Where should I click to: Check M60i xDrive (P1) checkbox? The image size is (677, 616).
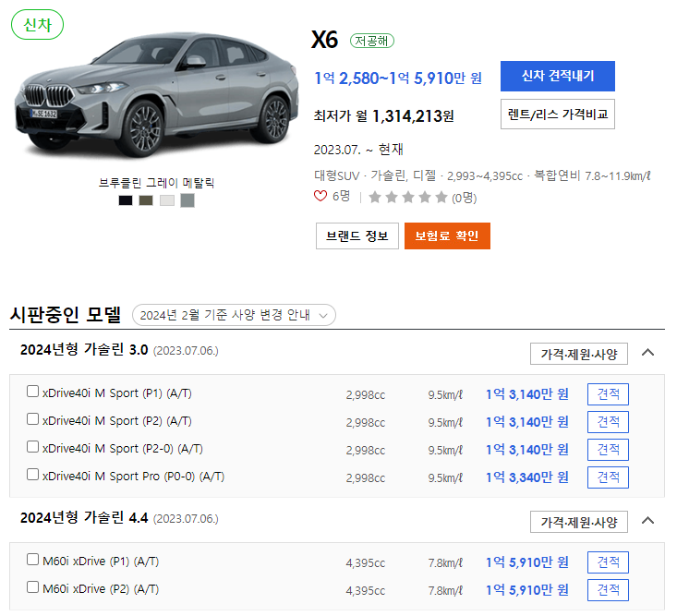33,559
